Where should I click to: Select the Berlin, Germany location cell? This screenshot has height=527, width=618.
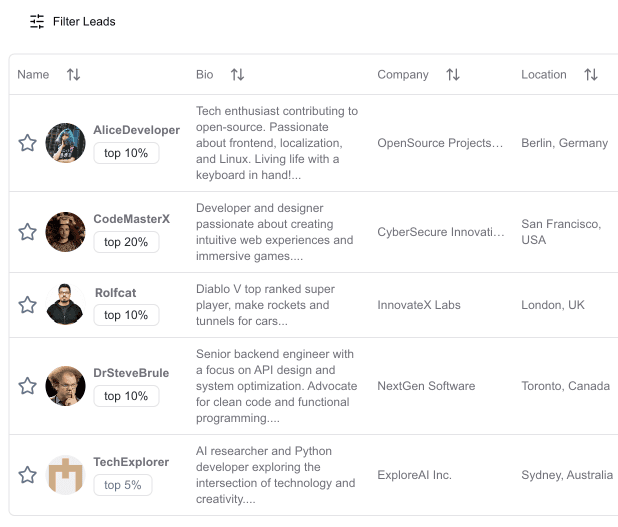[564, 143]
